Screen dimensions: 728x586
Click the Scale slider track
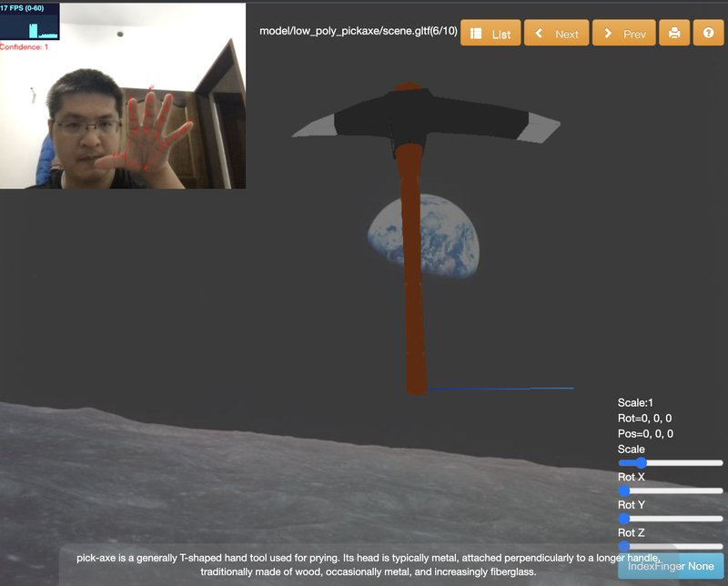(x=671, y=463)
